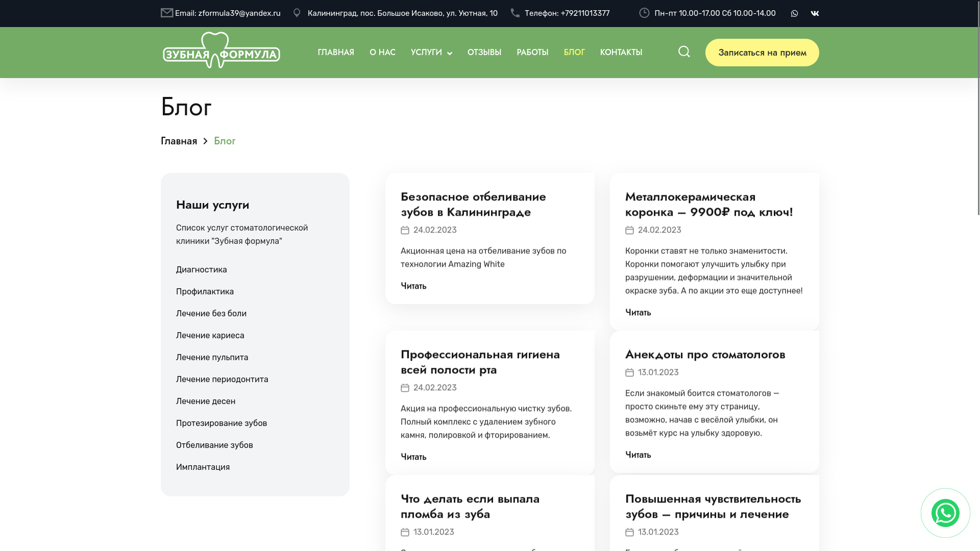Click breadcrumb chevron arrow after Главная

click(x=205, y=141)
